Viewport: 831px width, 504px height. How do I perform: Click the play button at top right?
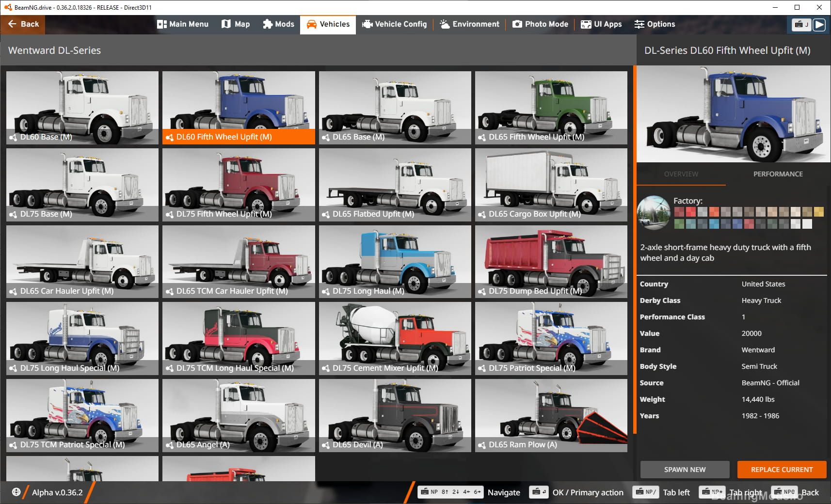point(819,25)
